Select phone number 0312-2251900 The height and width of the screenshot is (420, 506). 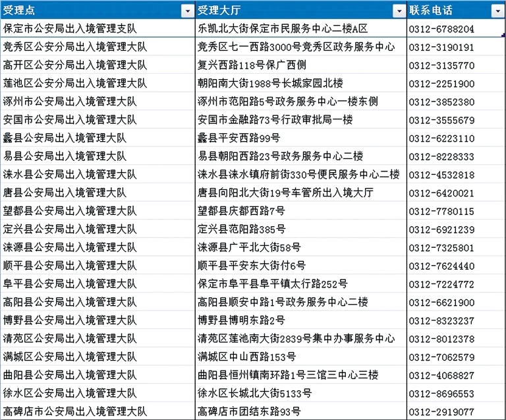pyautogui.click(x=441, y=84)
